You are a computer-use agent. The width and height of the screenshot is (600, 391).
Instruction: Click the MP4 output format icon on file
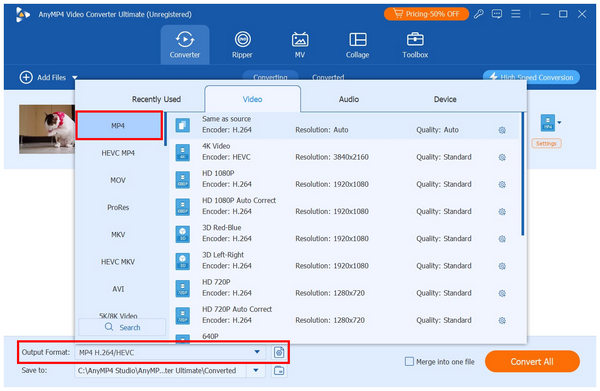548,123
